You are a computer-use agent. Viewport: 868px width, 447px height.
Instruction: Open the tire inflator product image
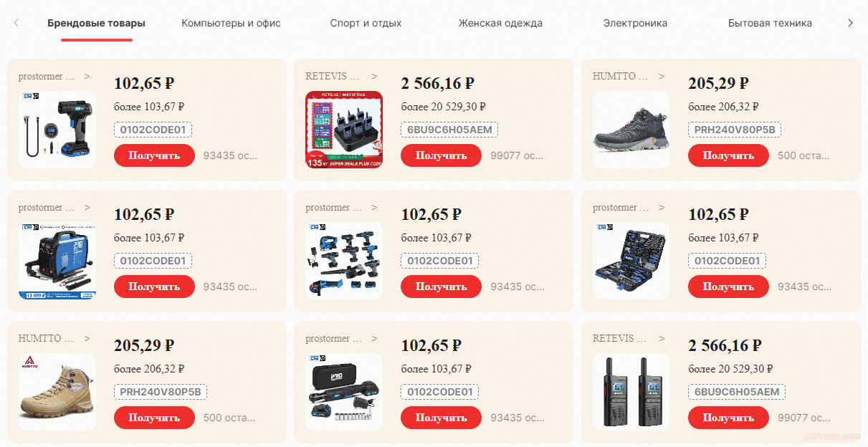(57, 130)
